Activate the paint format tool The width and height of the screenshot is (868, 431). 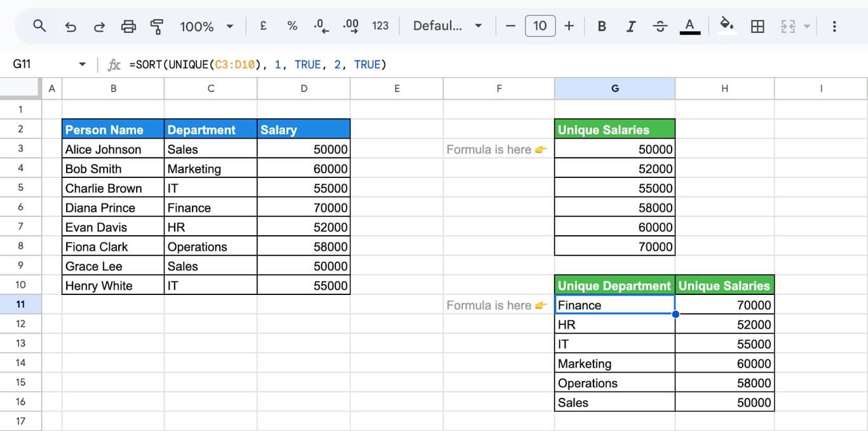[x=157, y=27]
